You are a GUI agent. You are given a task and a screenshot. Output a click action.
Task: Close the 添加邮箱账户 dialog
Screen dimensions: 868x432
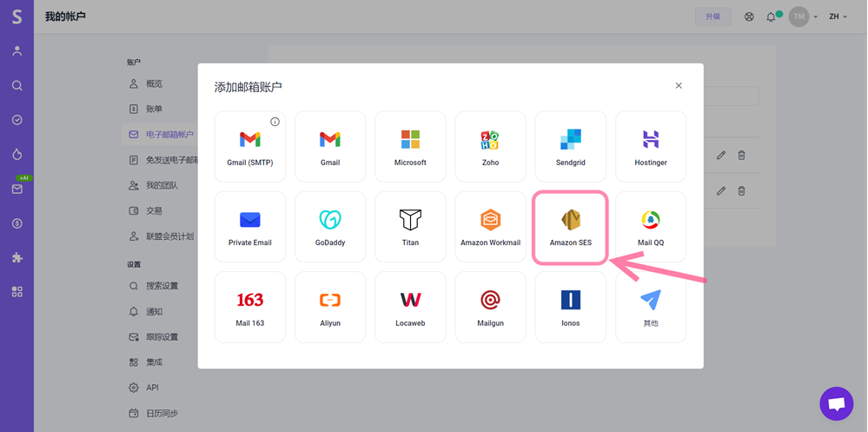tap(679, 85)
